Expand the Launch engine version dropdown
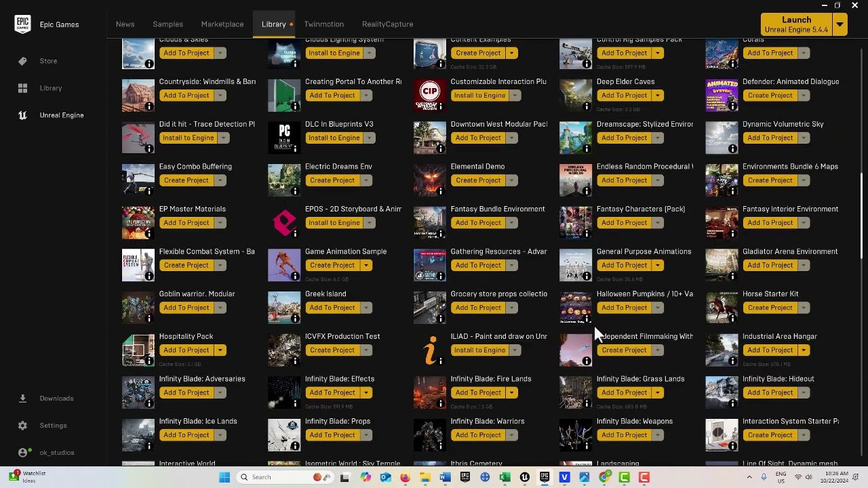Image resolution: width=868 pixels, height=488 pixels. tap(840, 24)
